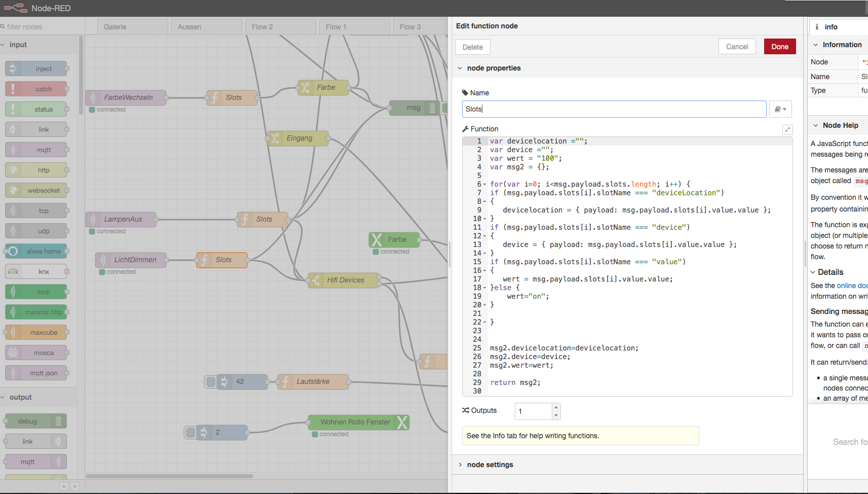Viewport: 868px width, 494px height.
Task: Select the catch node in palette
Action: [x=36, y=89]
